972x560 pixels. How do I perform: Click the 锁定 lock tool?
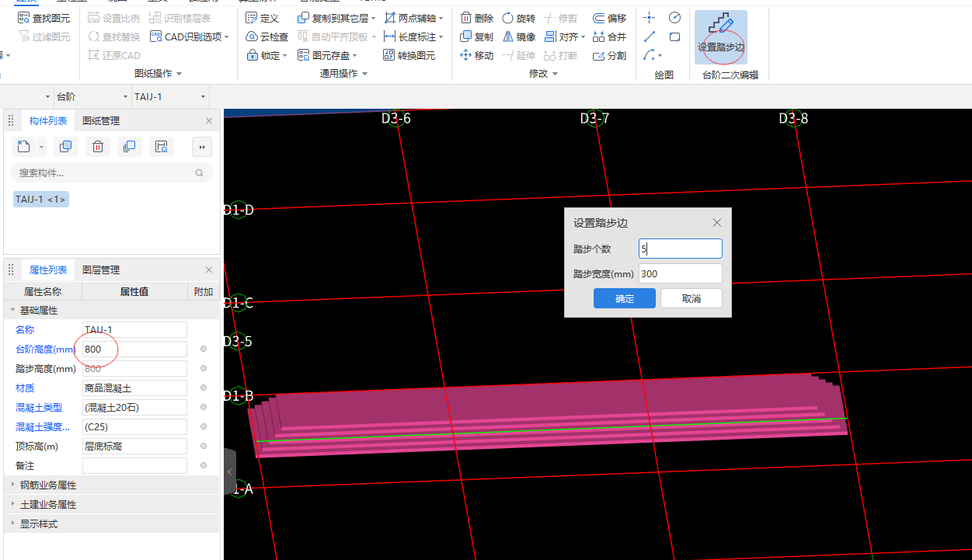(267, 55)
